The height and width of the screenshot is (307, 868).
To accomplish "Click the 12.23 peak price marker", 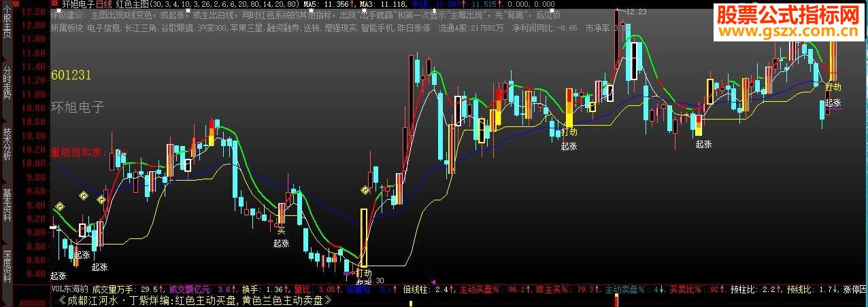I will 635,12.
